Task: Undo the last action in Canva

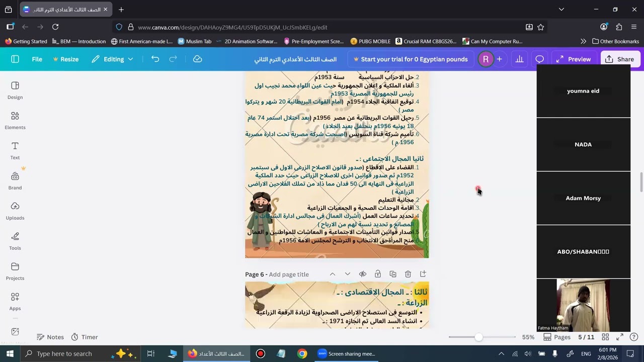Action: [155, 59]
